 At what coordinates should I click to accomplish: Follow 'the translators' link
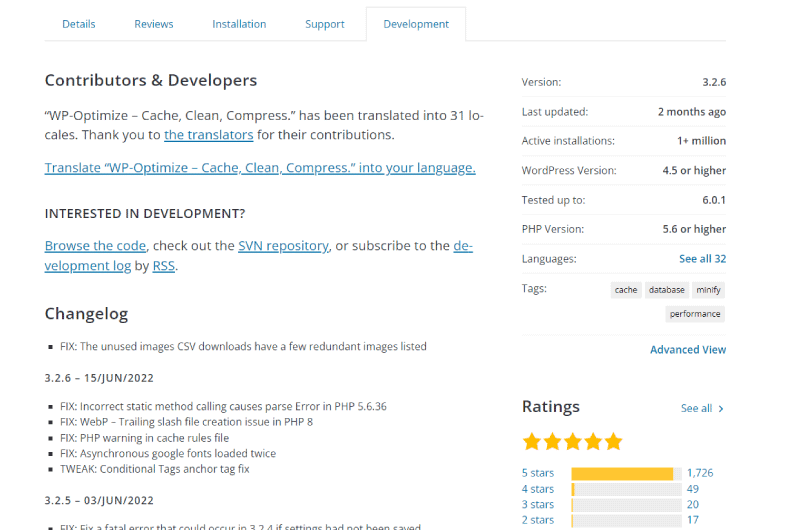pyautogui.click(x=209, y=135)
